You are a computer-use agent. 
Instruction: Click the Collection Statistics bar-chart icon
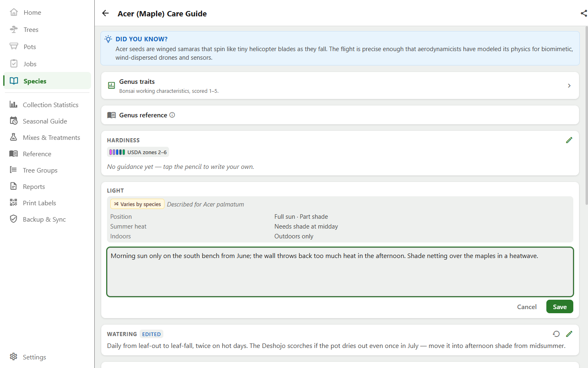[x=13, y=105]
